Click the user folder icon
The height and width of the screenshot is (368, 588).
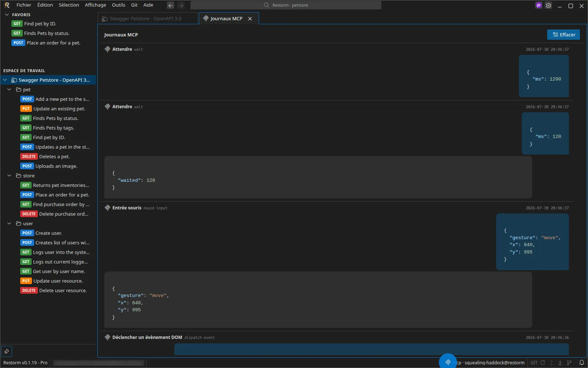(19, 223)
